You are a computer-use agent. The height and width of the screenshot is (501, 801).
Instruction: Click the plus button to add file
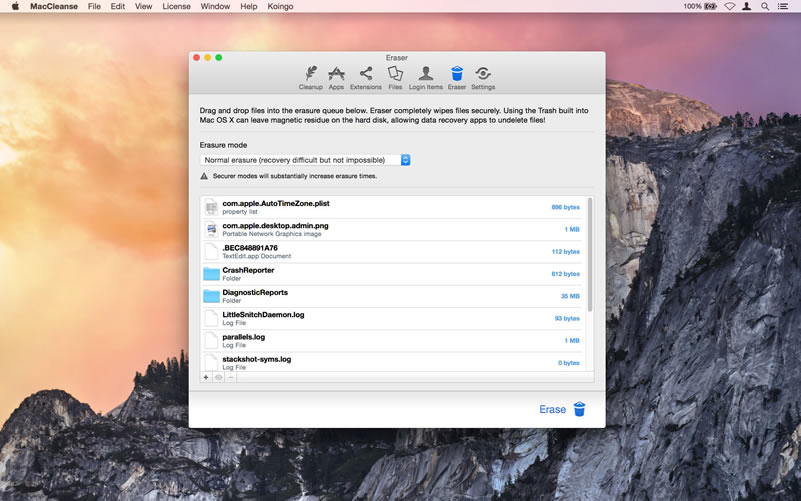click(206, 377)
